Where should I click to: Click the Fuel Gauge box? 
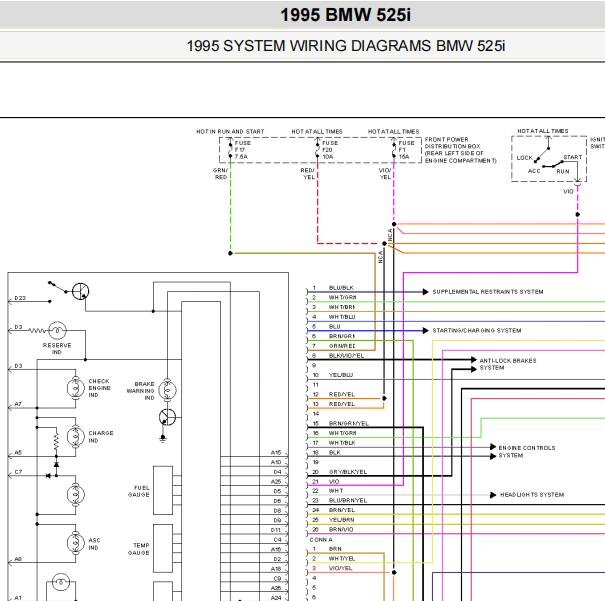(163, 490)
